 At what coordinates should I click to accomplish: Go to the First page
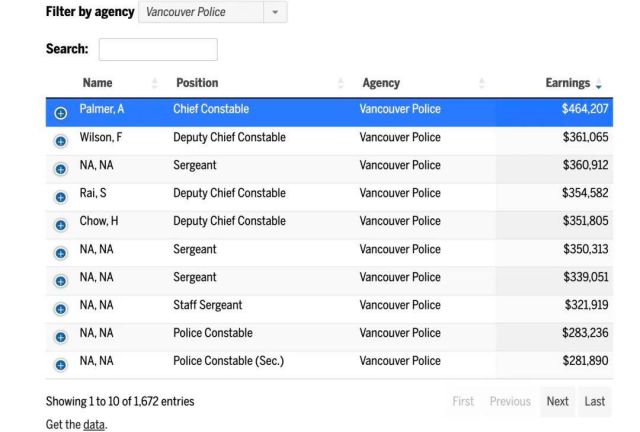click(x=463, y=401)
